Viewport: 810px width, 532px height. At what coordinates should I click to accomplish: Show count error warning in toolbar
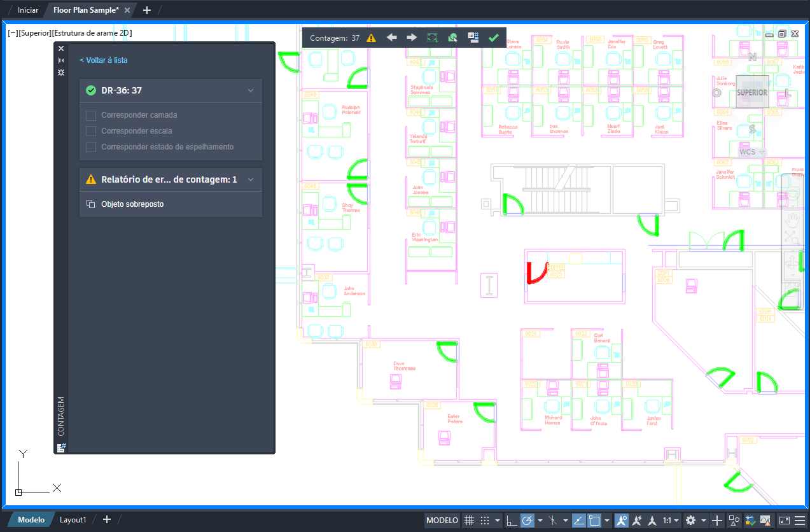(x=371, y=38)
